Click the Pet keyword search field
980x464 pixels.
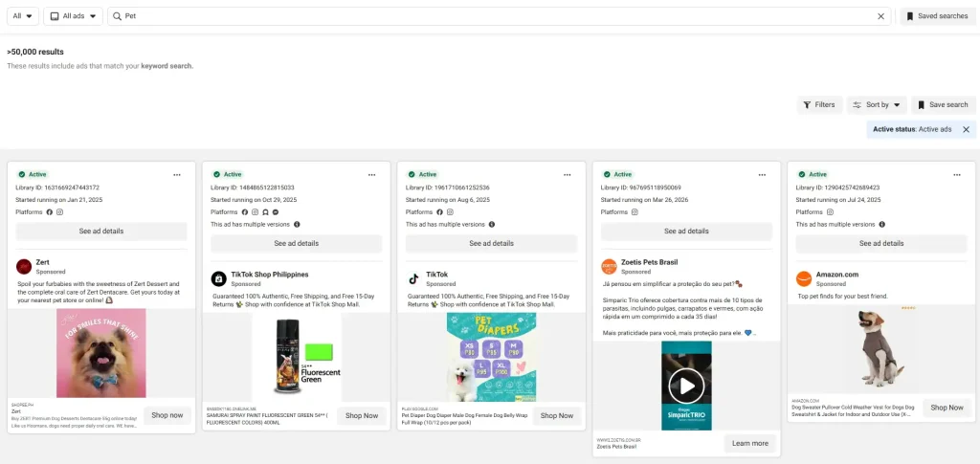500,16
